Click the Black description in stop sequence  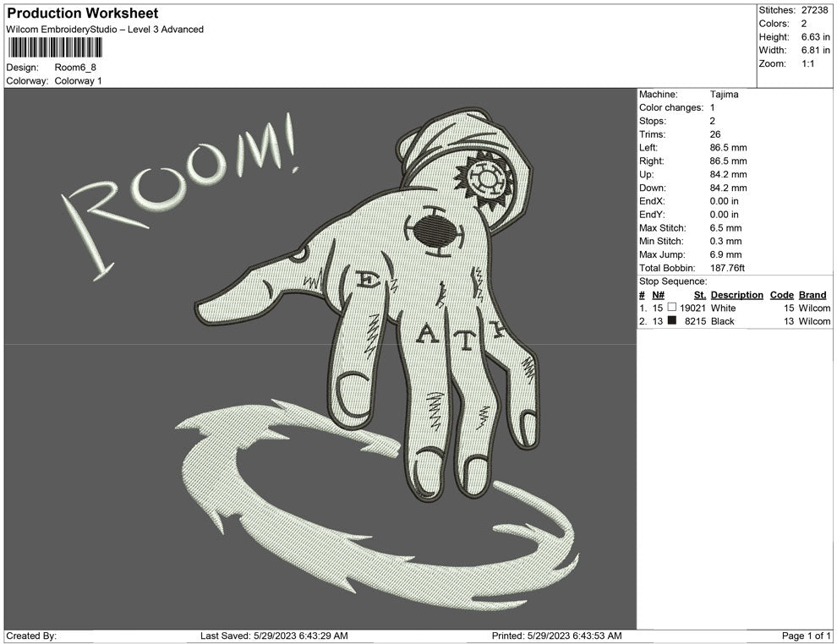722,321
